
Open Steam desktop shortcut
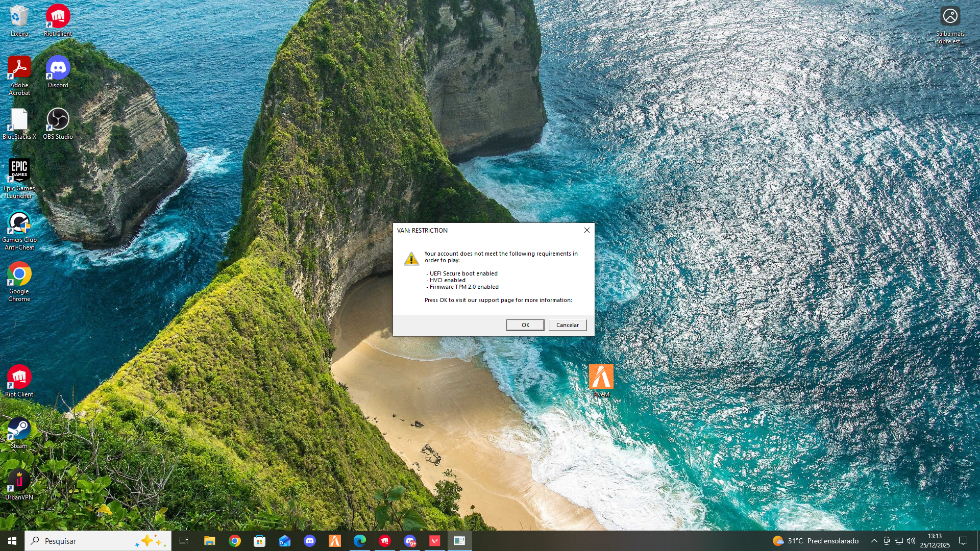coord(19,429)
